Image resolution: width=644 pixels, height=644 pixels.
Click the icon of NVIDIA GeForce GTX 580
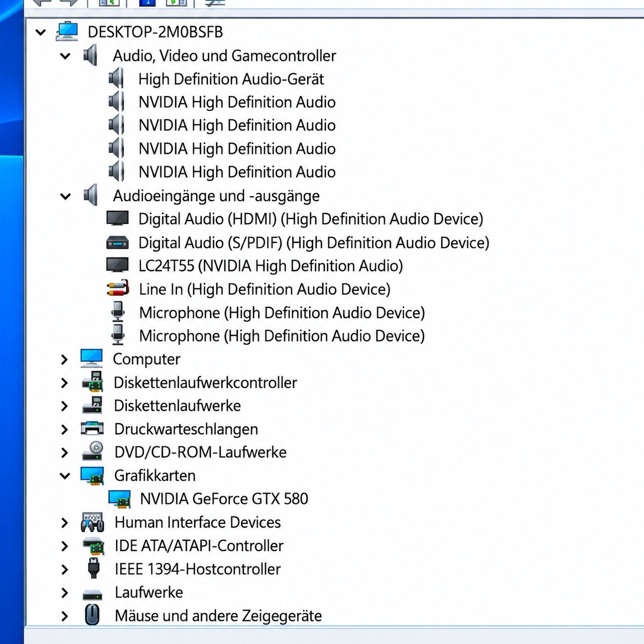pos(120,499)
